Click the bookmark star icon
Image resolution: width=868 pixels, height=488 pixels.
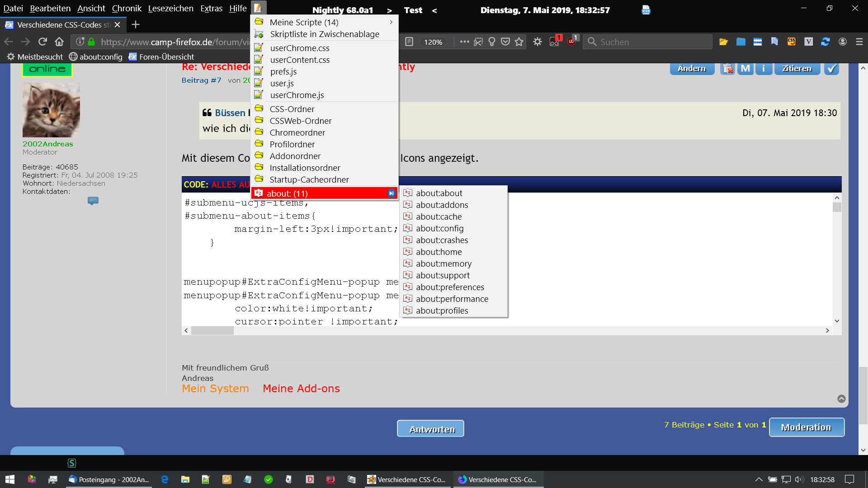[519, 42]
